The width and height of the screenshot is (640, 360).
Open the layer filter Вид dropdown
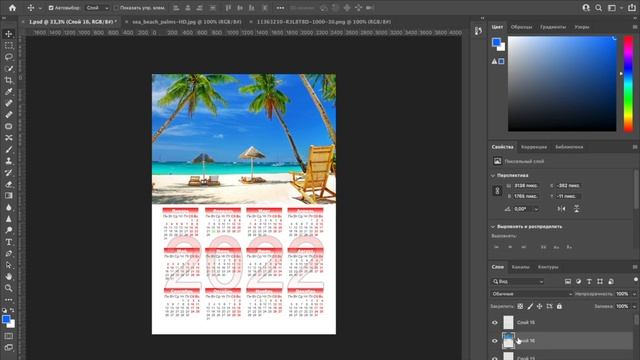[x=518, y=281]
